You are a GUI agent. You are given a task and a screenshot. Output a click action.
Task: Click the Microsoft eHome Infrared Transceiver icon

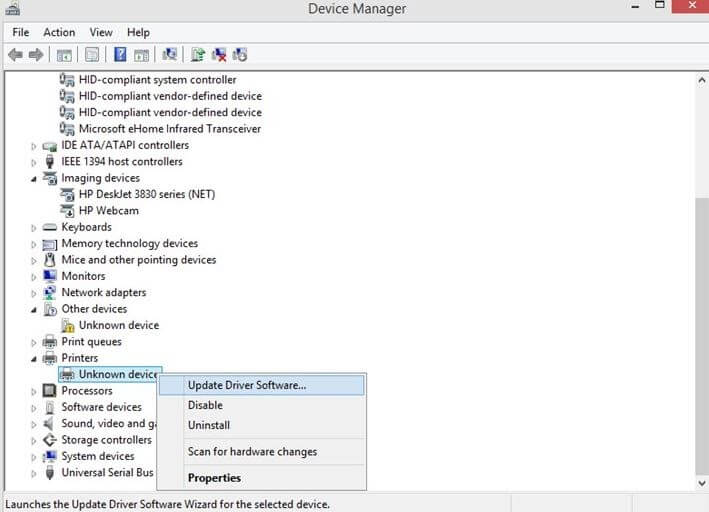pyautogui.click(x=67, y=129)
